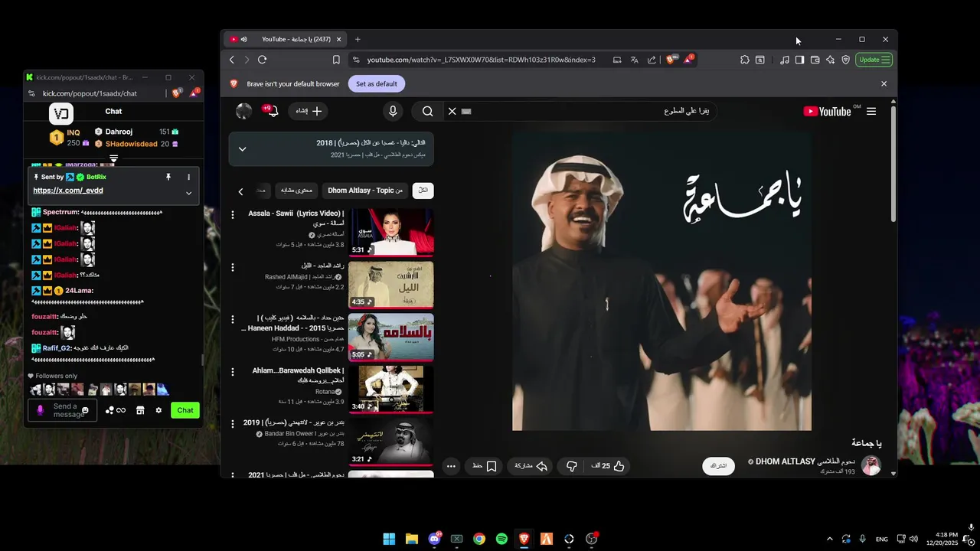Screen dimensions: 980x551
Task: Select the 'الكل' all chip
Action: (x=423, y=191)
